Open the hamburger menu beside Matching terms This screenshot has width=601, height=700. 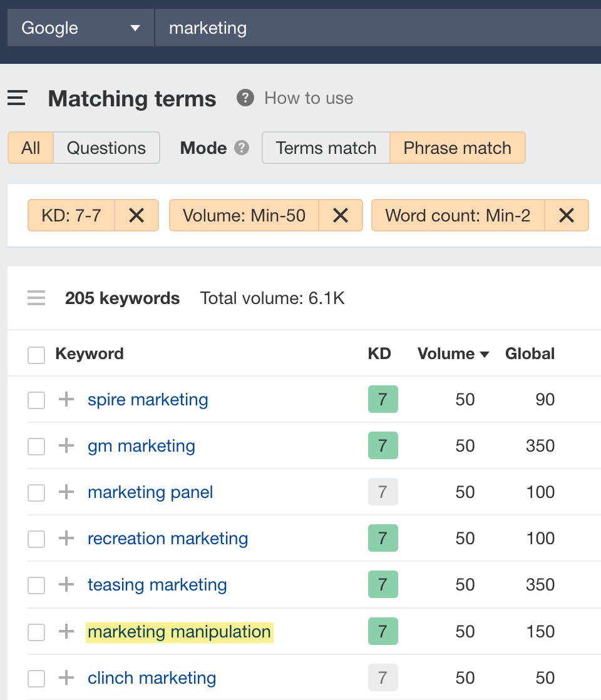point(17,98)
